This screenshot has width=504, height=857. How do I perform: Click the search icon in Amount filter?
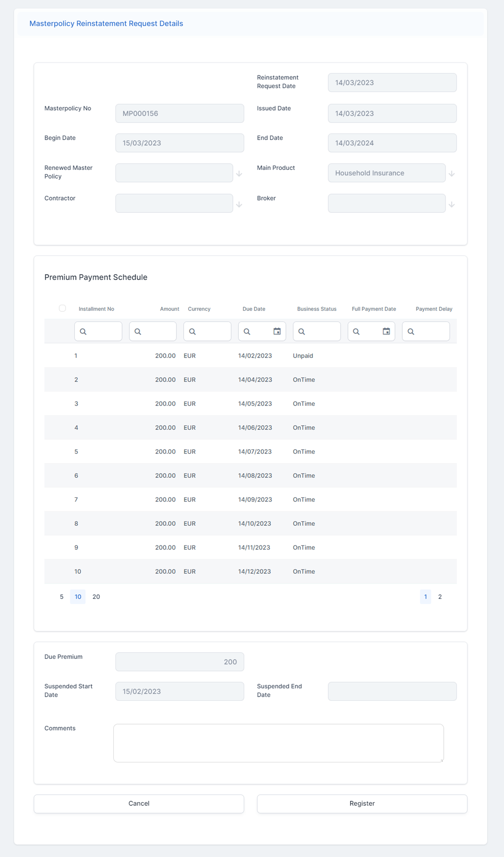coord(138,332)
